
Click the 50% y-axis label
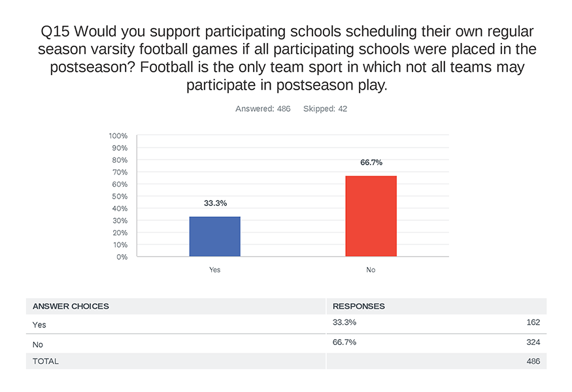pos(120,197)
